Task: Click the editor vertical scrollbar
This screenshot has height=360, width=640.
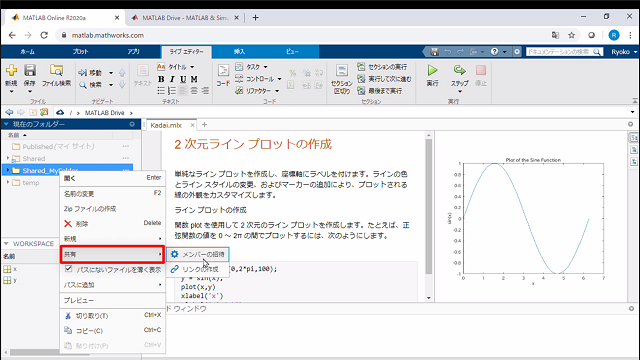Action: point(429,206)
